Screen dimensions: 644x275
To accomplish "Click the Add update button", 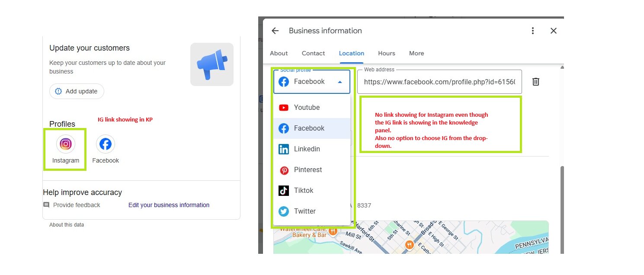I will click(x=77, y=91).
